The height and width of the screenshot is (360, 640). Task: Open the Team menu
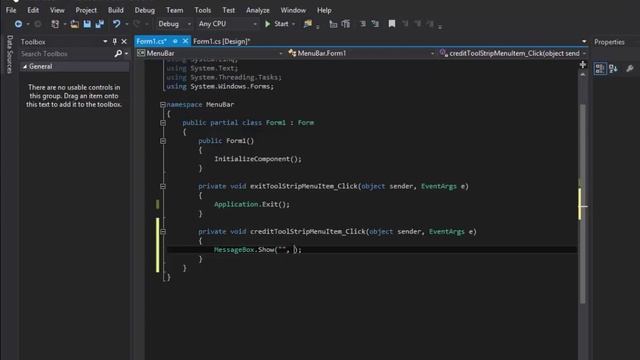point(174,10)
